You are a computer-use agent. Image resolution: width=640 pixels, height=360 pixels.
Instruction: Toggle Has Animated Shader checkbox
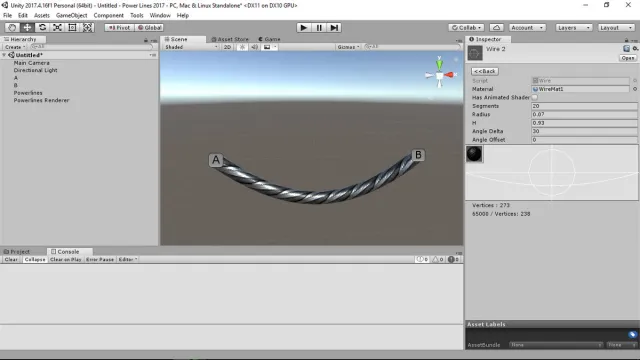[x=535, y=98]
